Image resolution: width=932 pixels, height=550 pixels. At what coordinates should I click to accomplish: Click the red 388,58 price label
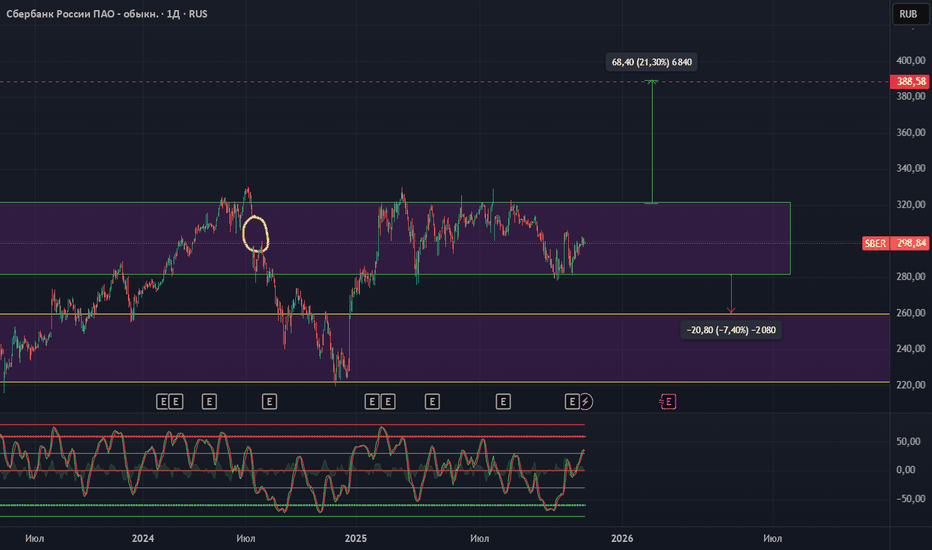(908, 82)
